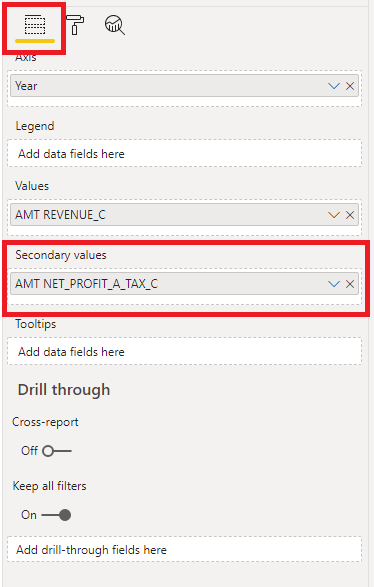
Task: Remove Year field from Axis
Action: (350, 86)
